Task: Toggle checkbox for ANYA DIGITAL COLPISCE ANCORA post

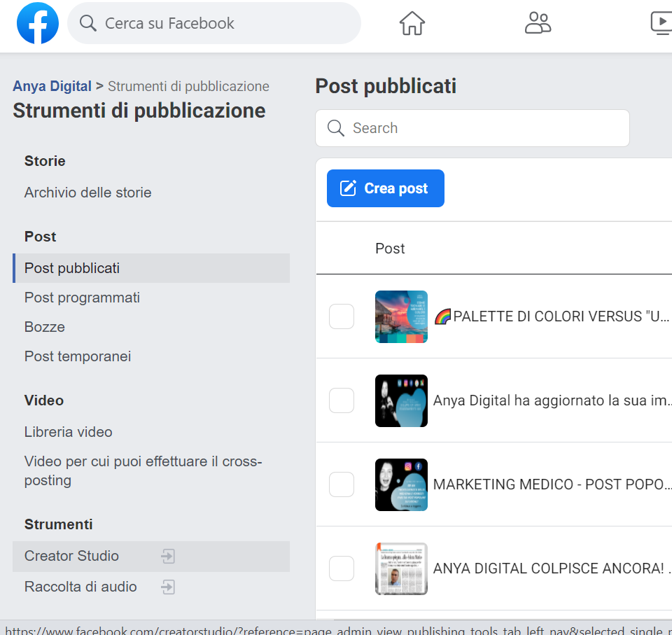Action: 342,568
